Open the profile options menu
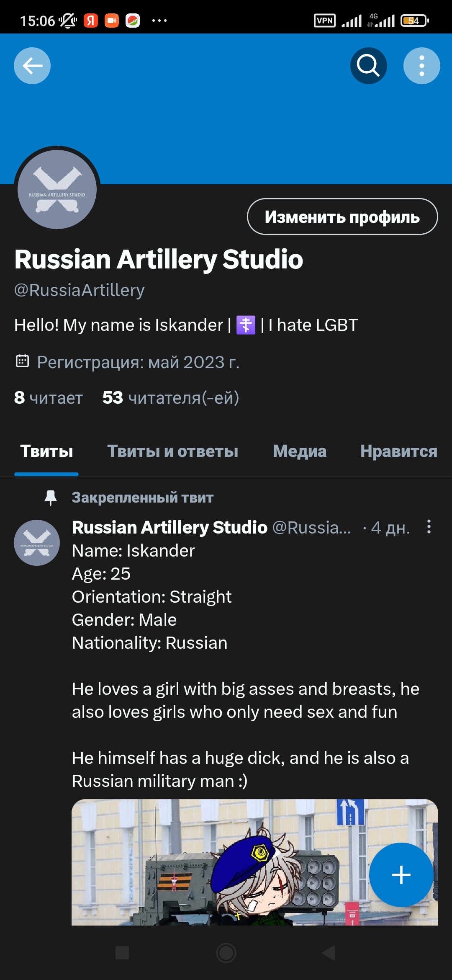452x980 pixels. [x=421, y=65]
